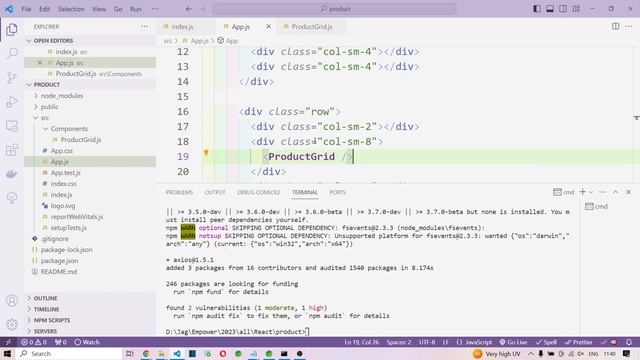Collapse the Components folder
640x360 pixels.
pos(69,129)
